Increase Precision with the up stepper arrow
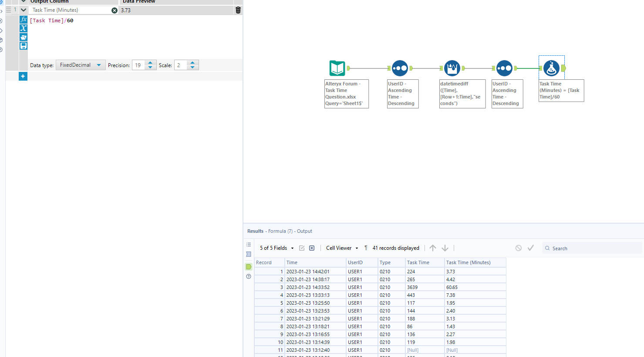644x357 pixels. point(150,62)
